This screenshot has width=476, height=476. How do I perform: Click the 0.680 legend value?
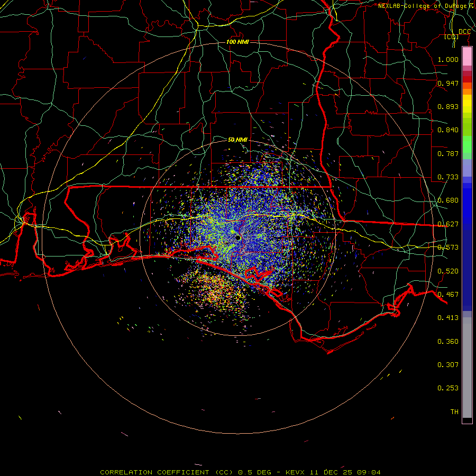click(448, 200)
